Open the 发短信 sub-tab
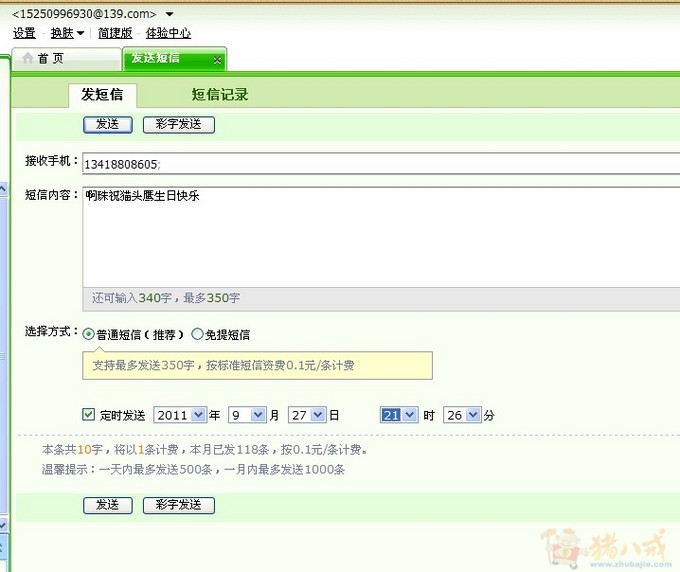Screen dimensions: 680x572 click(x=102, y=95)
